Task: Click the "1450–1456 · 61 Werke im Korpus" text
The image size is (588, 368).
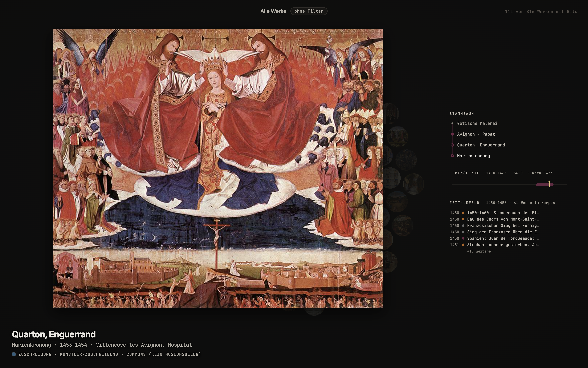Action: [520, 203]
